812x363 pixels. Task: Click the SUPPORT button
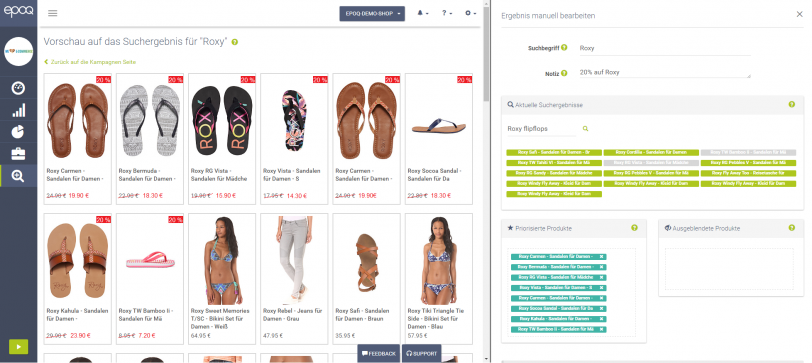click(x=422, y=354)
